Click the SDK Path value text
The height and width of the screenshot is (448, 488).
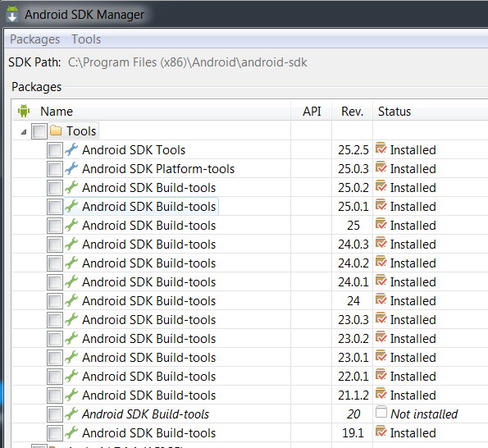(188, 62)
